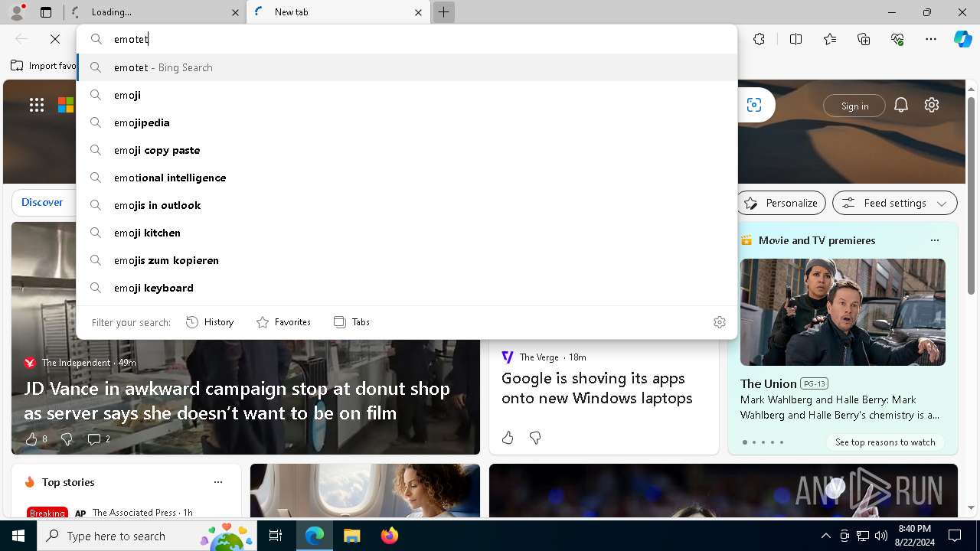
Task: Close the New tab tab
Action: pyautogui.click(x=418, y=12)
